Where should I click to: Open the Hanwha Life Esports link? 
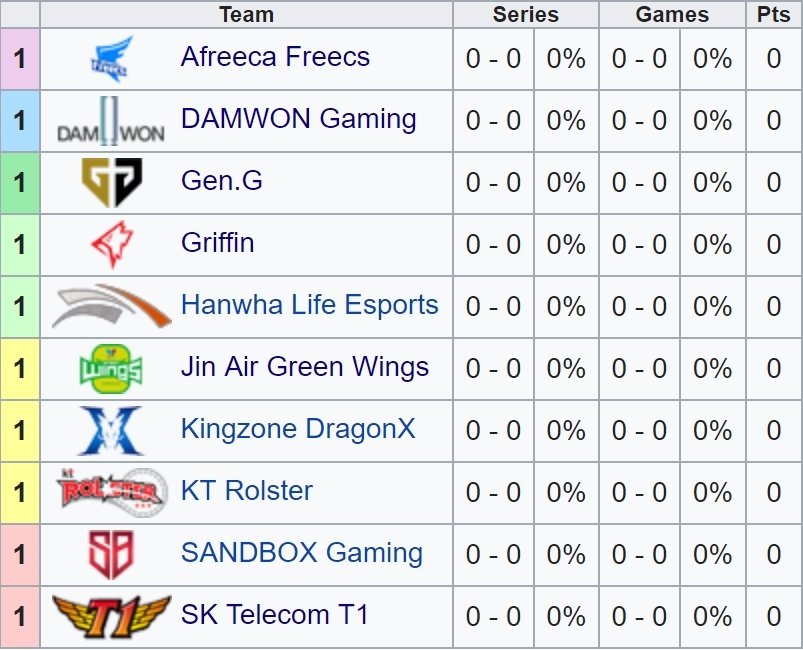click(x=310, y=305)
